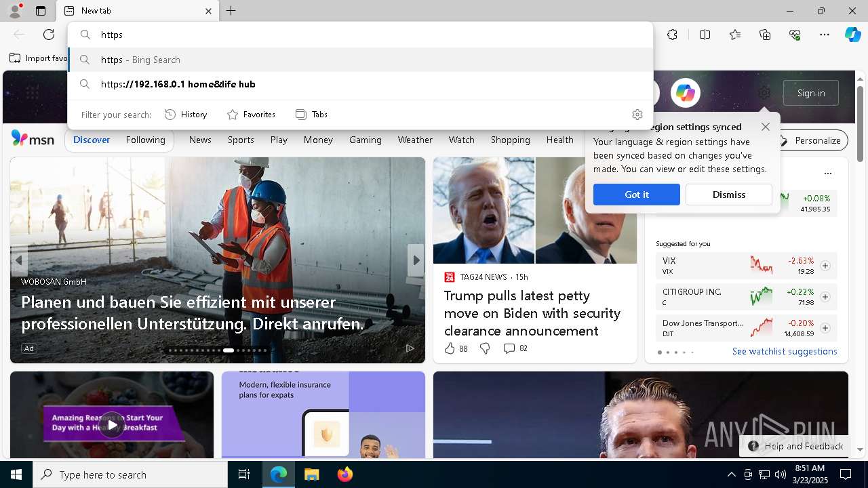Open the volume control in system tray

pyautogui.click(x=780, y=474)
